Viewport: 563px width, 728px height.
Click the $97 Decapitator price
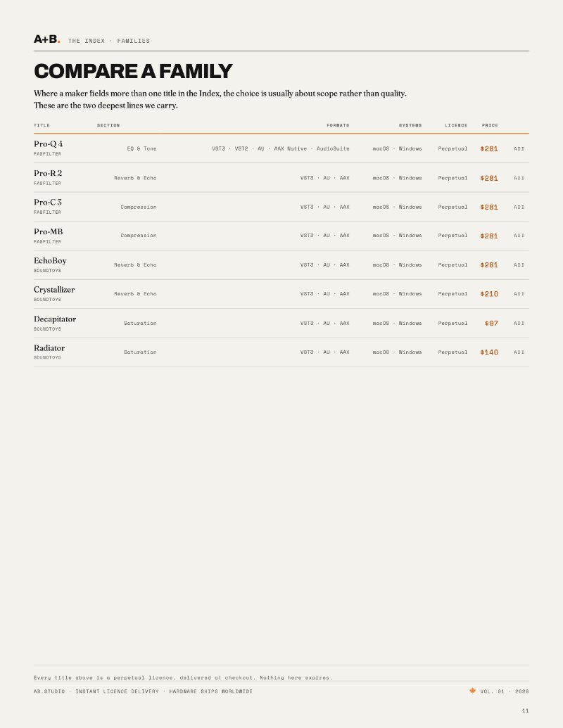click(x=491, y=323)
